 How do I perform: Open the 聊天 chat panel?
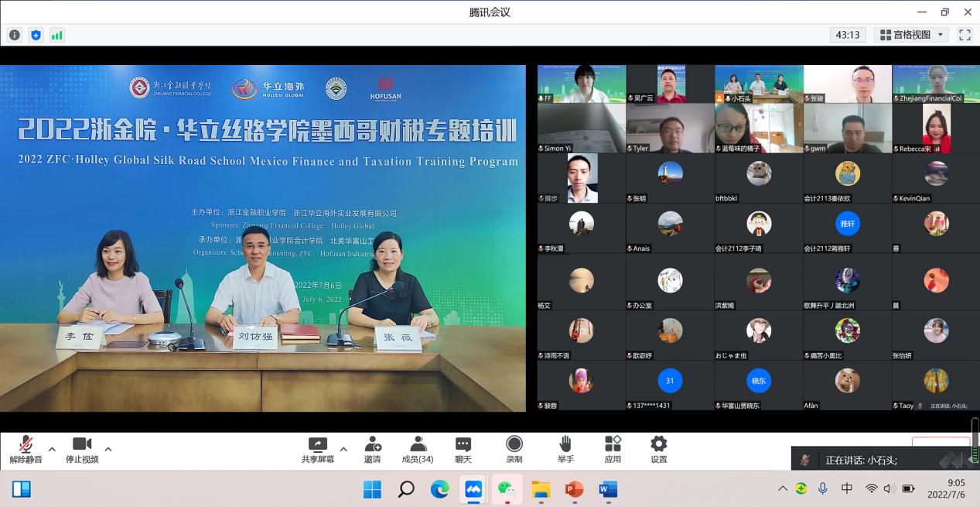[463, 449]
